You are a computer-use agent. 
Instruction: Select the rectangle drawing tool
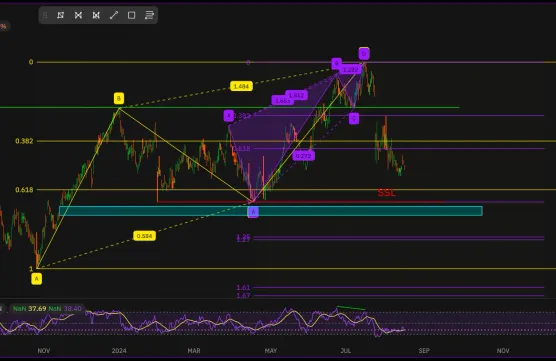pos(132,15)
